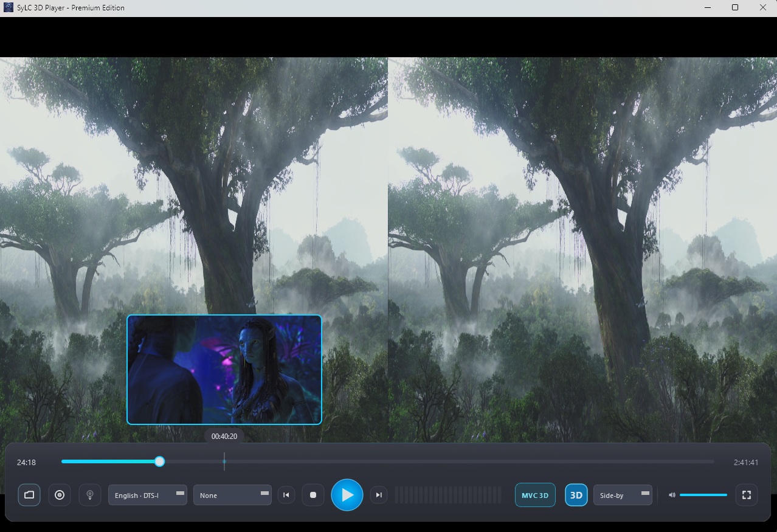The width and height of the screenshot is (777, 532).
Task: Click the elapsed time 24:18
Action: pos(26,462)
